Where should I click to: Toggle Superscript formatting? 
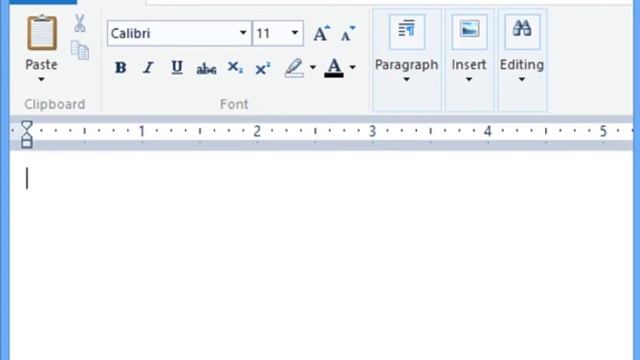tap(263, 68)
